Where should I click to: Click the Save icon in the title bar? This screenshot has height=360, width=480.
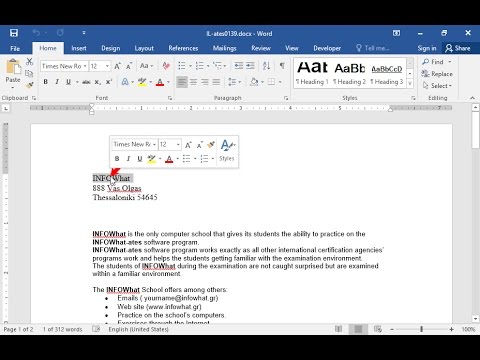[x=14, y=33]
